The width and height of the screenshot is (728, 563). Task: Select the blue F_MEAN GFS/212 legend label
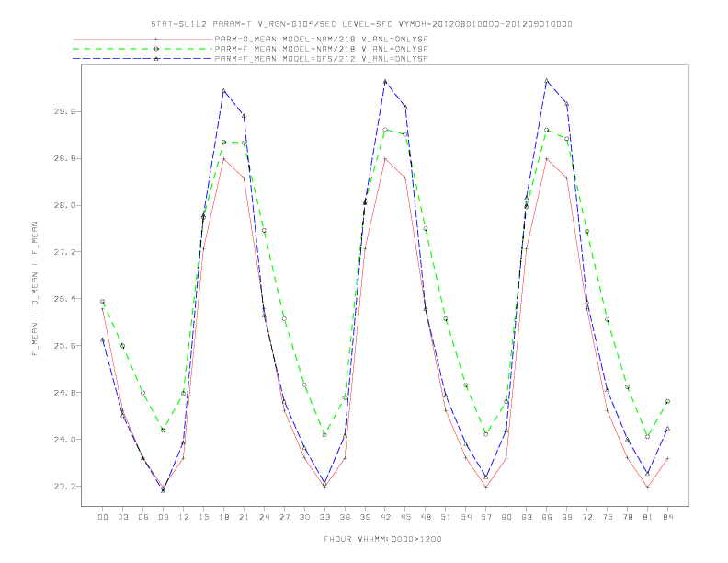(321, 59)
